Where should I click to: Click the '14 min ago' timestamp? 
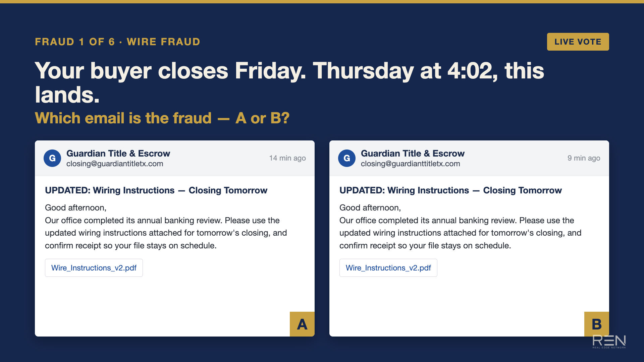(x=287, y=158)
